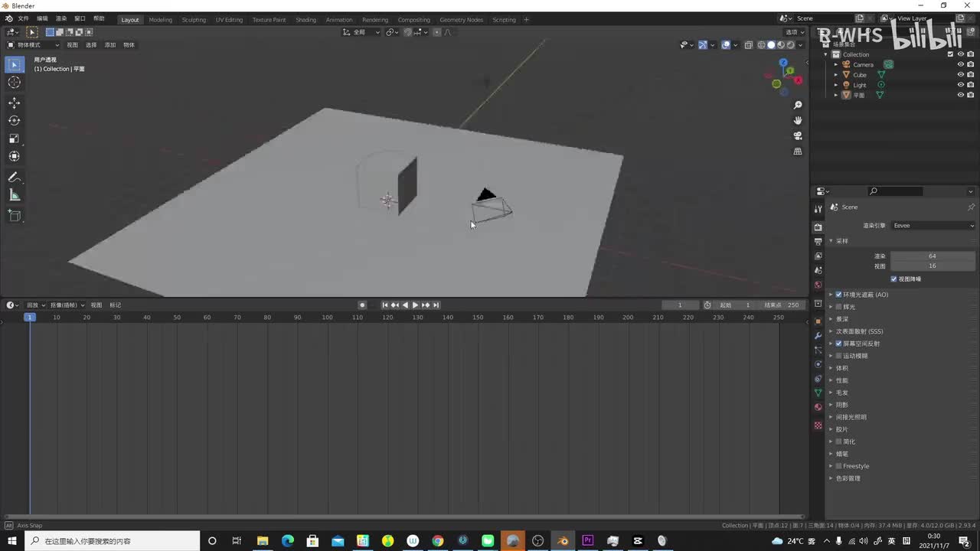980x551 pixels.
Task: Disable Cube in renders via camera icon
Action: [x=971, y=75]
